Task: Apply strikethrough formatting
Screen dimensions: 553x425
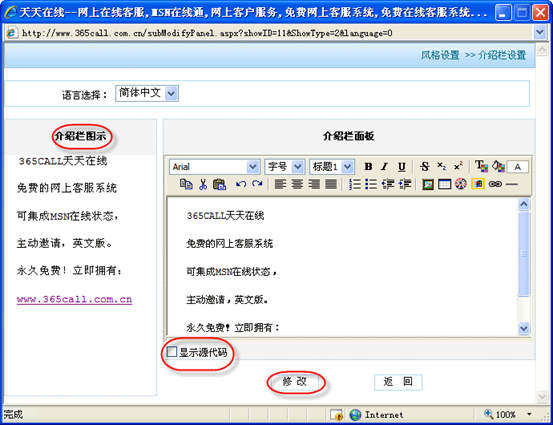Action: (x=425, y=166)
